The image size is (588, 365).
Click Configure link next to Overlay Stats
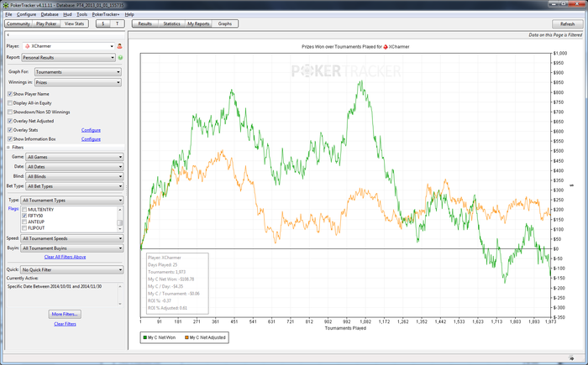click(91, 130)
